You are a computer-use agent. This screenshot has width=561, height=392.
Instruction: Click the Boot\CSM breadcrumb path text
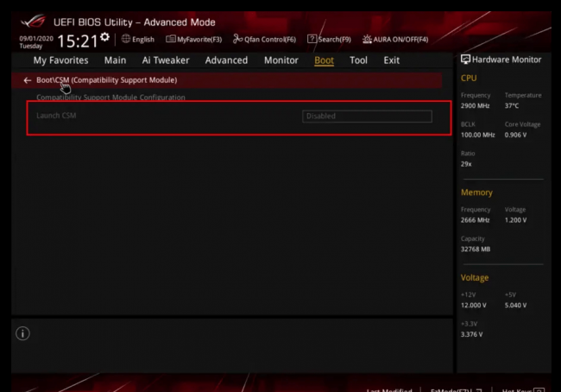point(107,80)
